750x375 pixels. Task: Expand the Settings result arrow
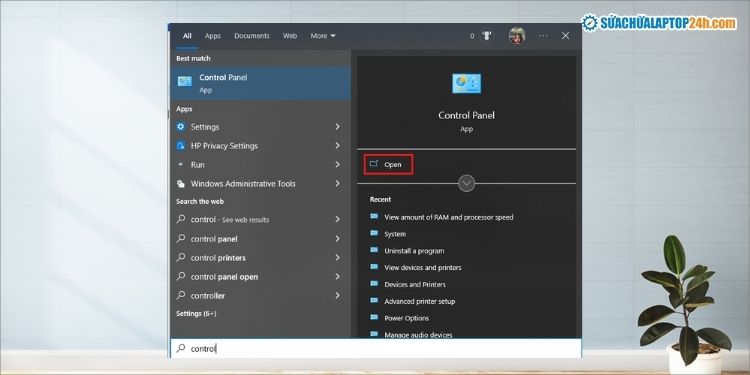338,127
